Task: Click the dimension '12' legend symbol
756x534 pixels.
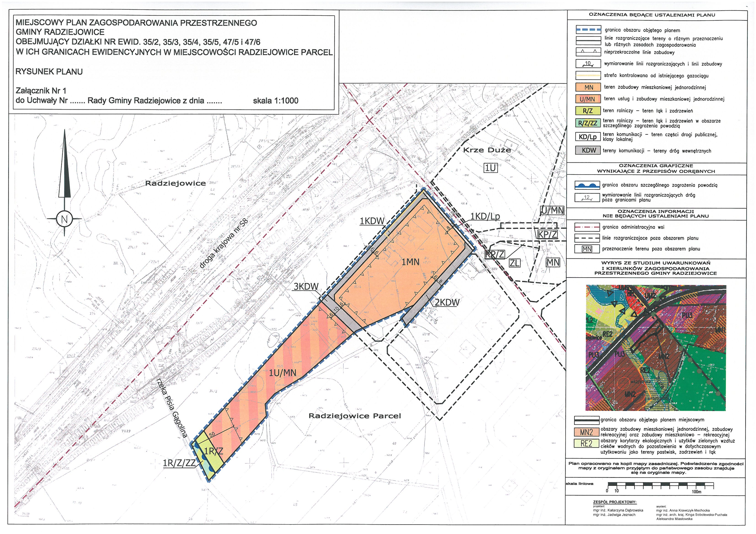Action: point(587,197)
